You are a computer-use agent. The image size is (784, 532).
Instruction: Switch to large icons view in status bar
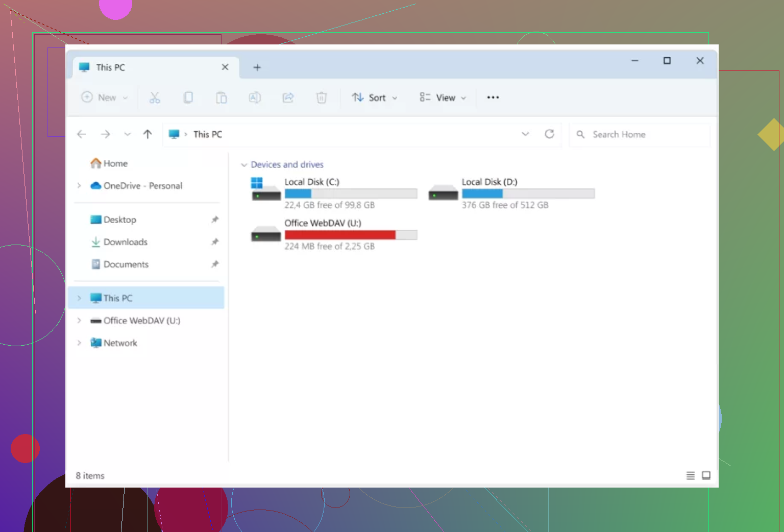click(x=706, y=475)
